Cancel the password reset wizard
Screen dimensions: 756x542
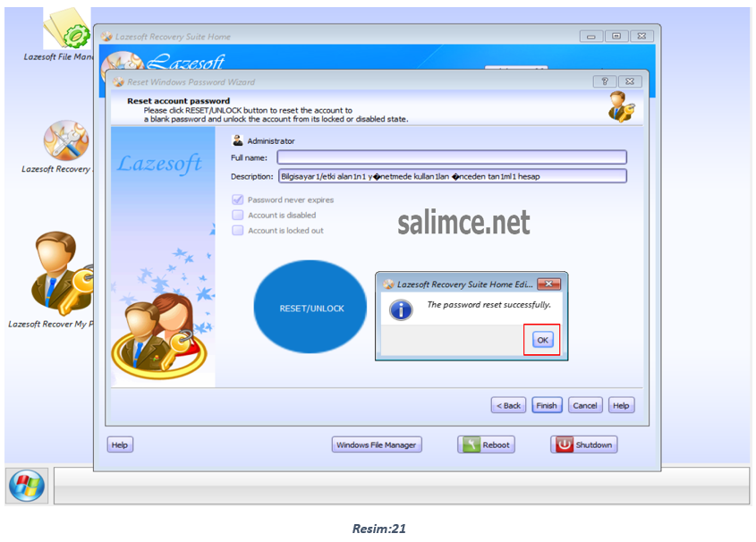pos(585,405)
